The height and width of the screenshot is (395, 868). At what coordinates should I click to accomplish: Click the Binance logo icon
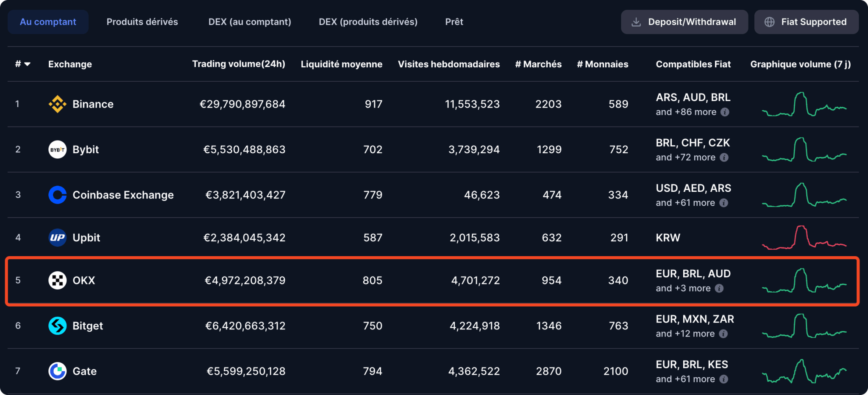click(x=57, y=104)
